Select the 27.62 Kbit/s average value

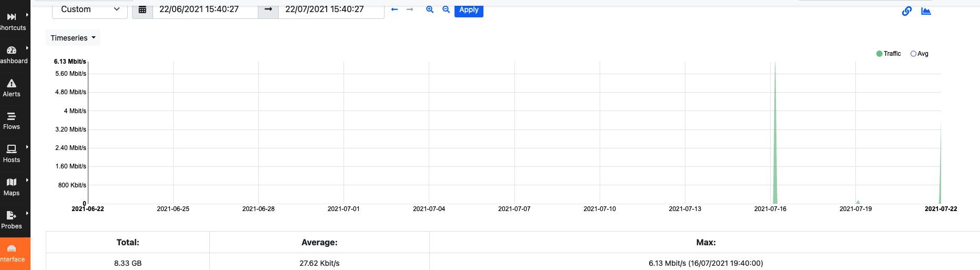(319, 263)
